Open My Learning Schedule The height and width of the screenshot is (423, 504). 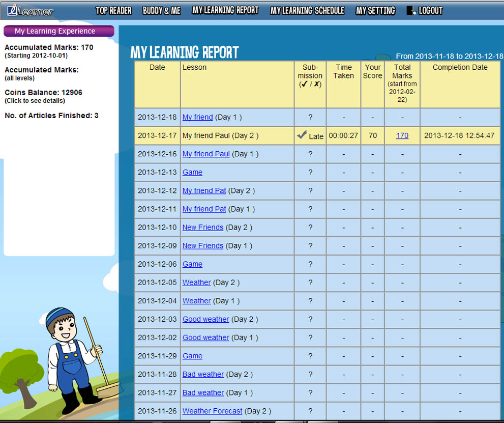pyautogui.click(x=307, y=11)
